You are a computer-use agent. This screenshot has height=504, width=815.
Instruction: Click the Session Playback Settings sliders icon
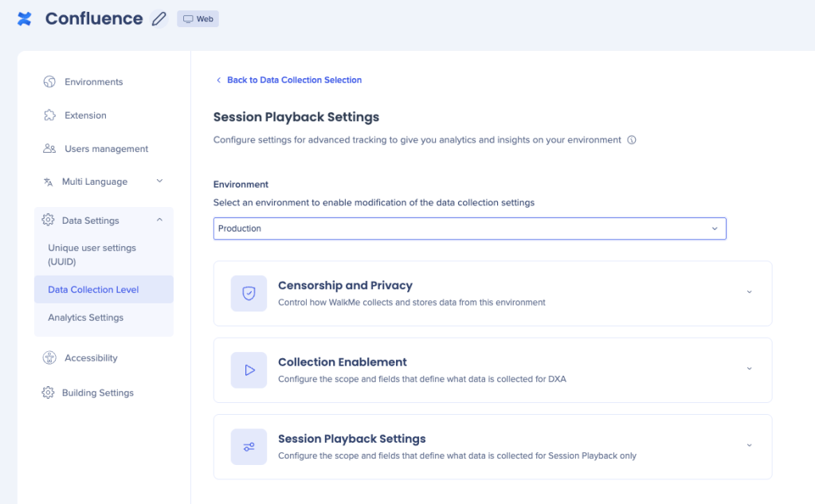[249, 447]
